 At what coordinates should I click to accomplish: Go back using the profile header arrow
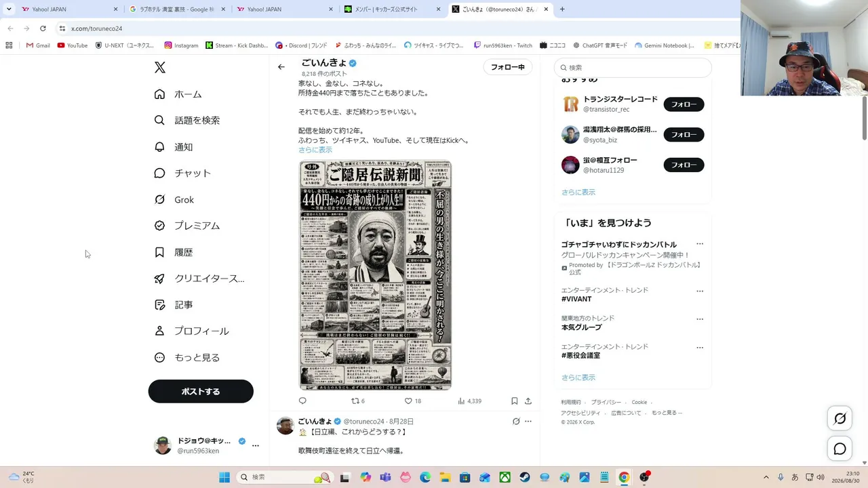point(281,67)
